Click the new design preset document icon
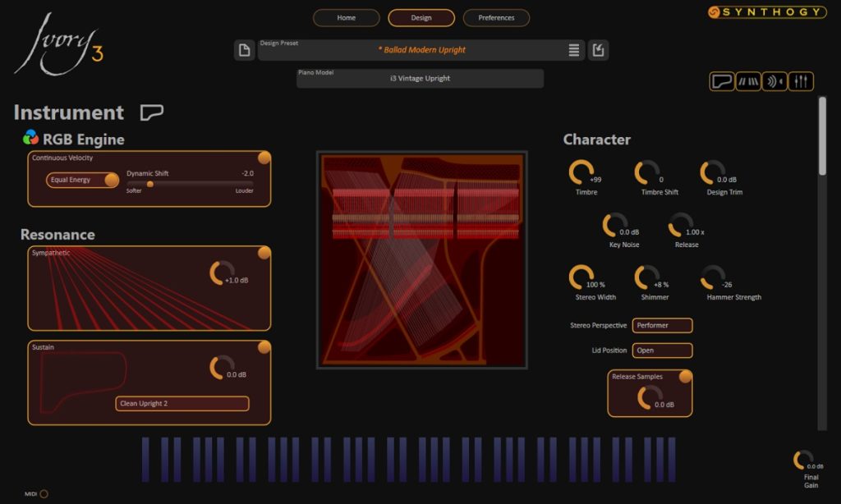 click(x=244, y=51)
